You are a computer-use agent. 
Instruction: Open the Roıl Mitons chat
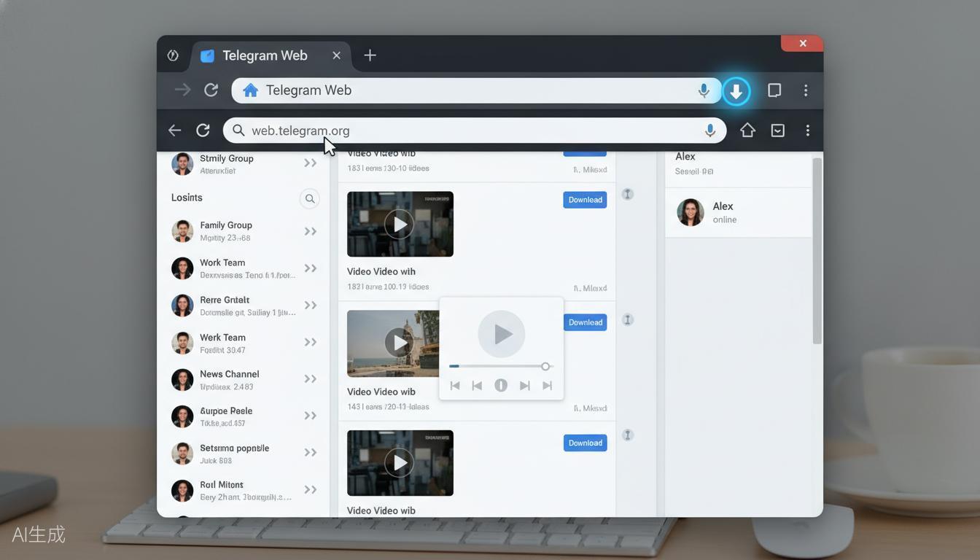[x=244, y=490]
